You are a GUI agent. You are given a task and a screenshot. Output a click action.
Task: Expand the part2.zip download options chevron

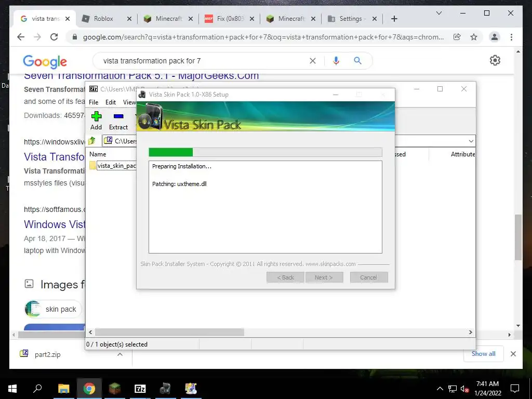[x=120, y=354]
